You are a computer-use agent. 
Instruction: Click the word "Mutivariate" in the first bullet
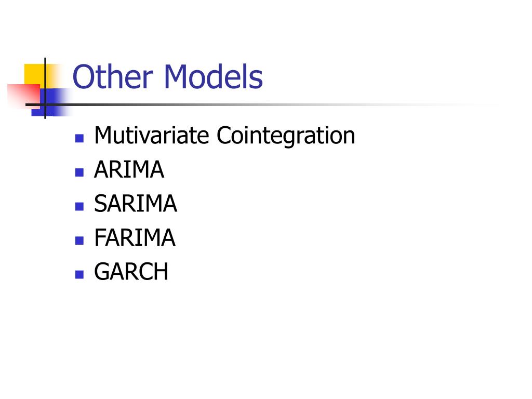(x=151, y=135)
